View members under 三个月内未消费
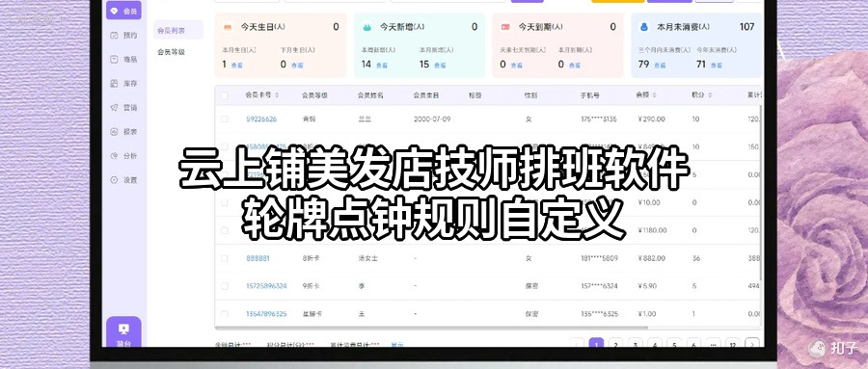868x369 pixels. coord(660,65)
